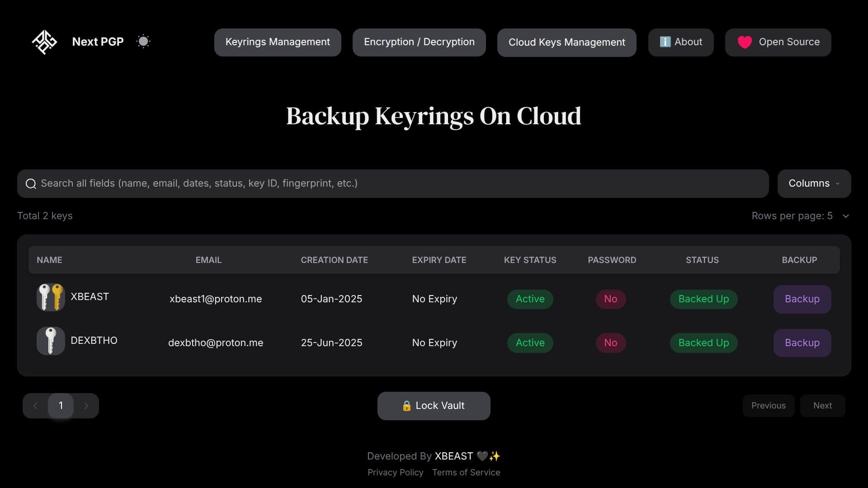Open the Rows per page selector
Image resolution: width=868 pixels, height=488 pixels.
point(800,216)
